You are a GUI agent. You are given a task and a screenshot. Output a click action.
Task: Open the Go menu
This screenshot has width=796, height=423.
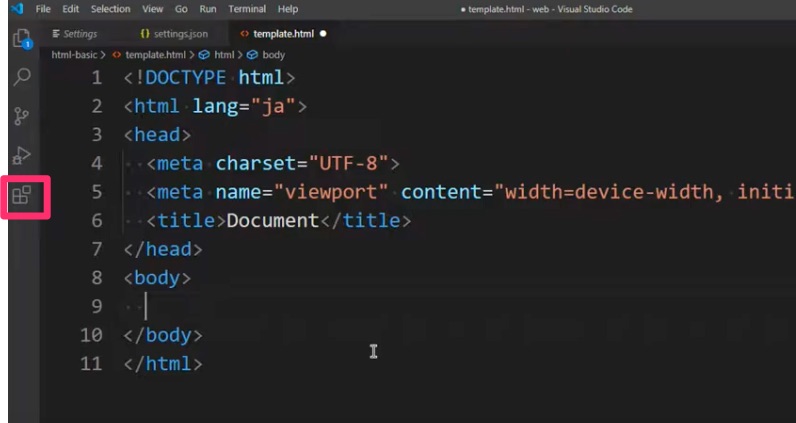(181, 9)
